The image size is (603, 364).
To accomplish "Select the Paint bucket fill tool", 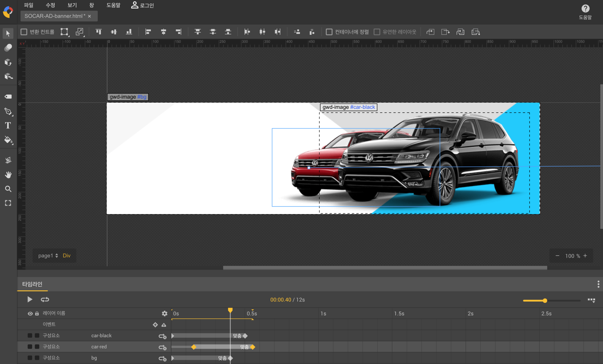I will click(8, 140).
